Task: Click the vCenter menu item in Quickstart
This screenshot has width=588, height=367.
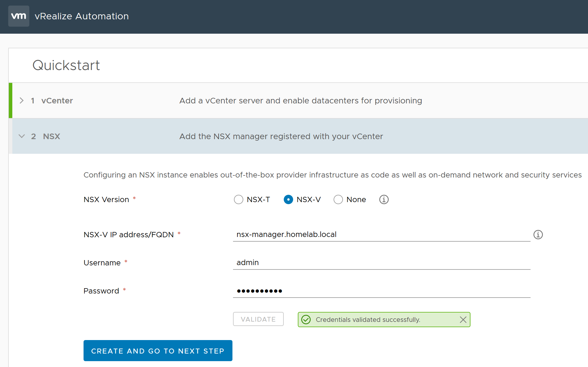Action: point(56,101)
